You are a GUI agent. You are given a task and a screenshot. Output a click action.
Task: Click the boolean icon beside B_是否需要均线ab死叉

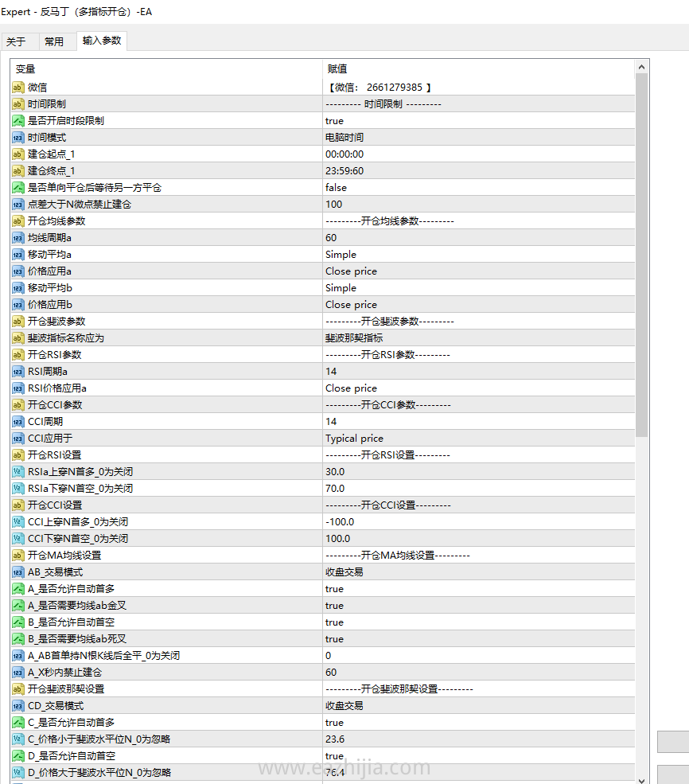(18, 639)
